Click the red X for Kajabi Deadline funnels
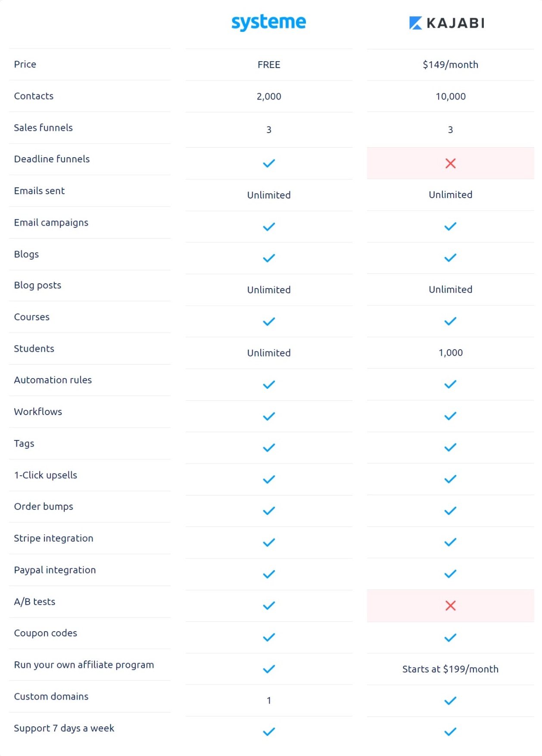 point(450,163)
